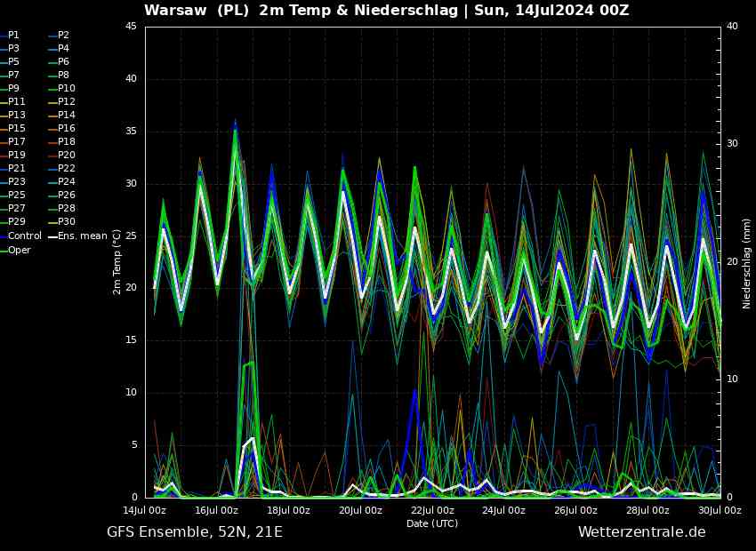Click the "30Jul 00z" date tick label
The image size is (756, 551).
[720, 510]
